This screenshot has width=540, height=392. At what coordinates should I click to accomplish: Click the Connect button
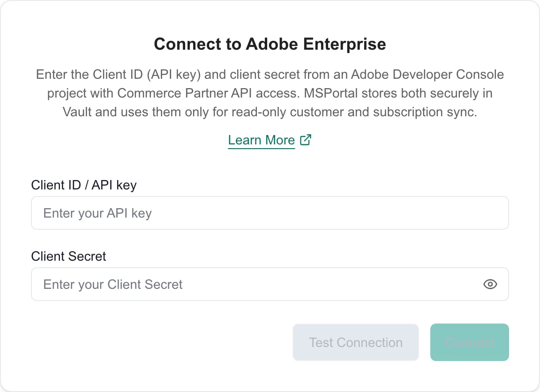(469, 342)
